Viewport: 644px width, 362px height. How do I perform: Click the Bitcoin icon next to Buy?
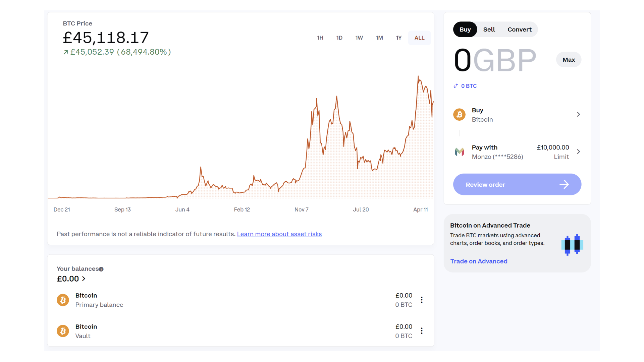tap(459, 114)
